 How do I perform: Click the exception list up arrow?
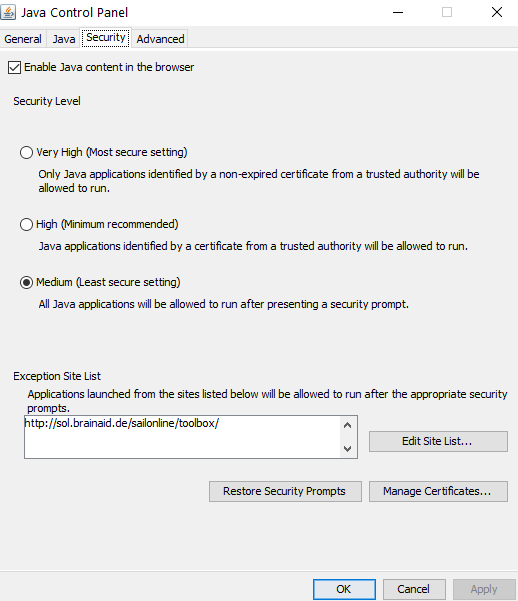click(348, 425)
